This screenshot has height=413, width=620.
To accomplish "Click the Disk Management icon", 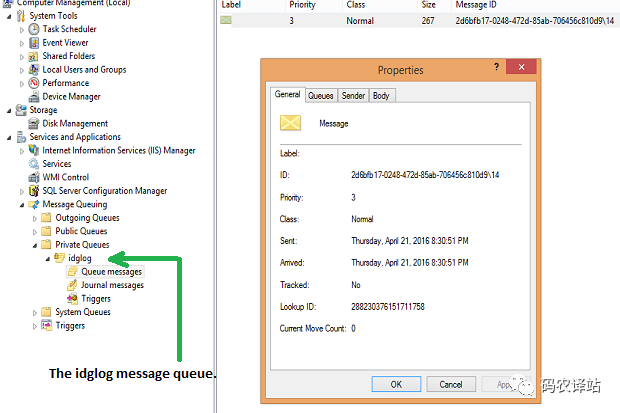I will tap(34, 123).
